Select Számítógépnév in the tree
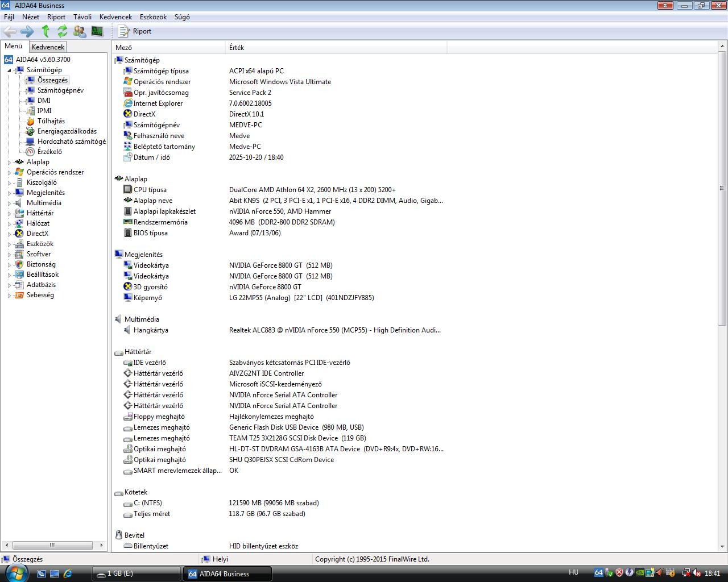This screenshot has height=582, width=728. pyautogui.click(x=60, y=90)
